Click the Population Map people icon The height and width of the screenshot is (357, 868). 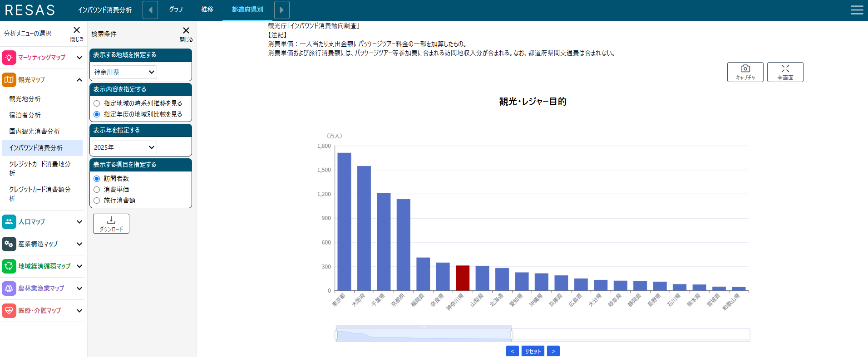click(9, 222)
